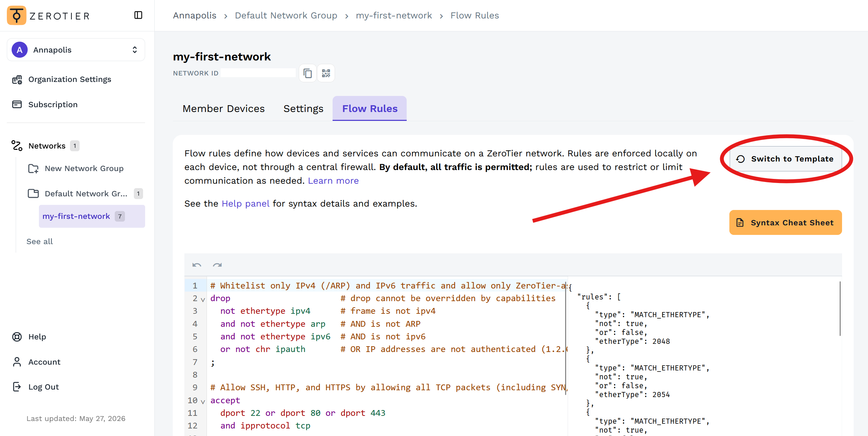Open the Learn more link

click(333, 181)
